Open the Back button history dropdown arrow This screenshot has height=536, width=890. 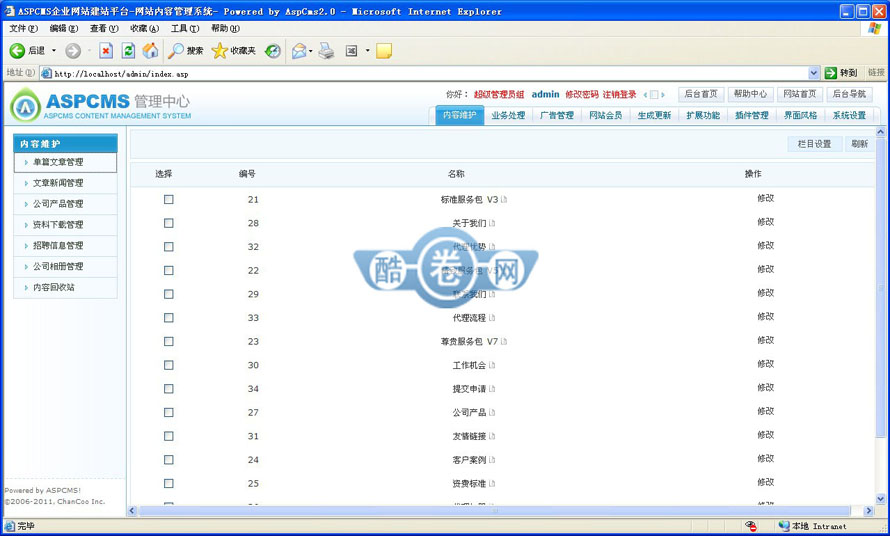point(54,51)
